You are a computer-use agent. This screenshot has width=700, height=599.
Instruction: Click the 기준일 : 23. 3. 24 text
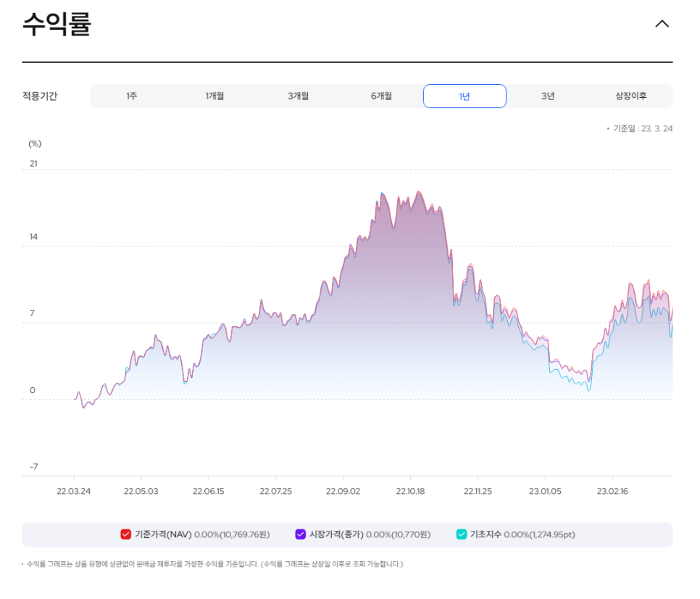pos(643,128)
